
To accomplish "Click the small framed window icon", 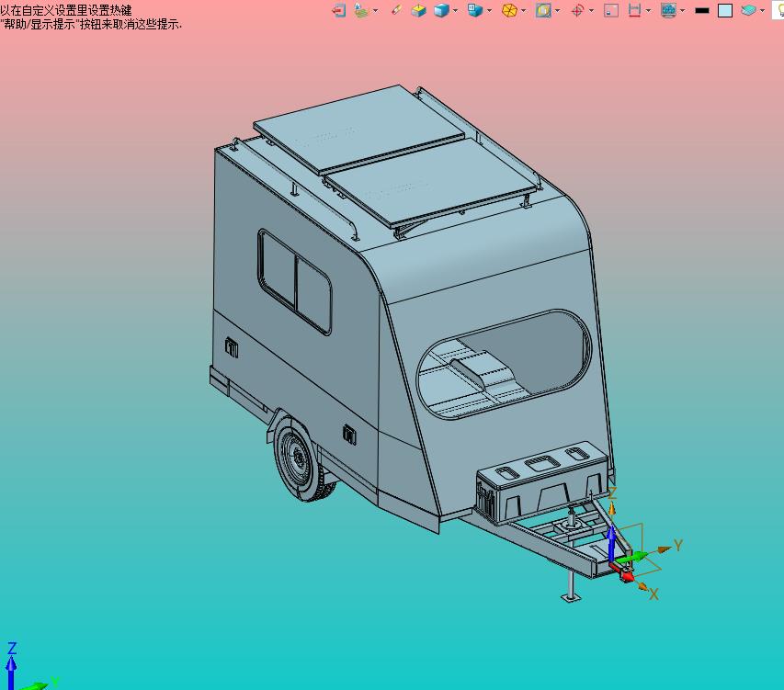I will [611, 10].
